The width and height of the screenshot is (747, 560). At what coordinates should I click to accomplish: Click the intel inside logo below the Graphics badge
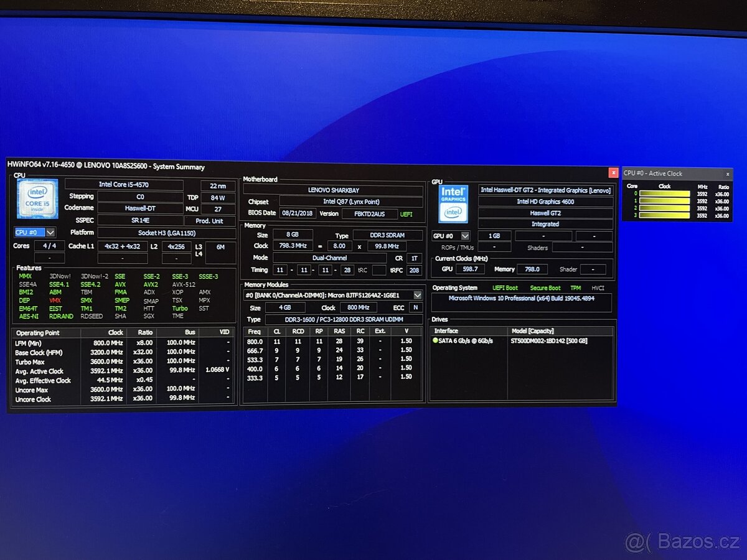coord(453,212)
